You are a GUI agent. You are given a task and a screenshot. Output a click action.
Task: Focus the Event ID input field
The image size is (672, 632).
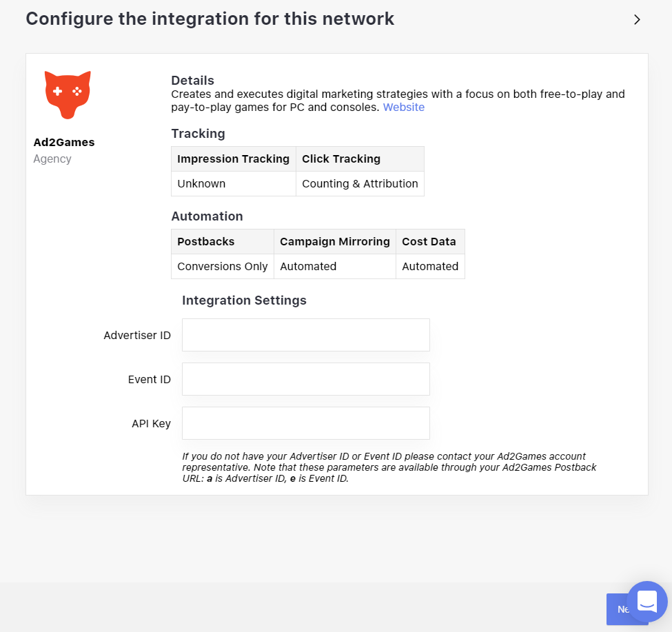(x=305, y=379)
